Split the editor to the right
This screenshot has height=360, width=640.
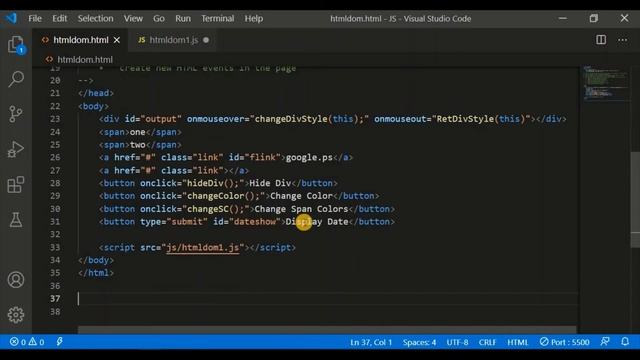(601, 40)
